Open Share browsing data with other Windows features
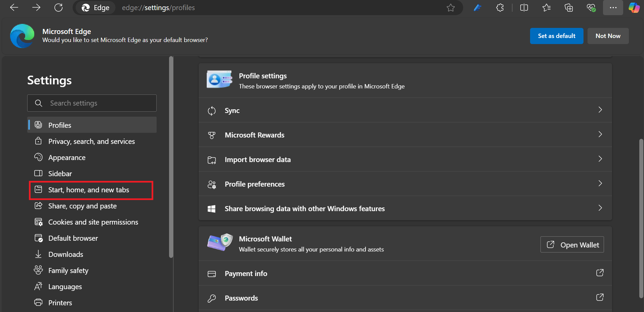644x312 pixels. tap(405, 208)
